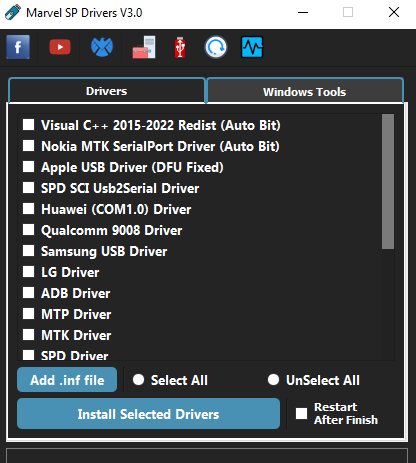Click the driver list scrollbar thumb

(x=388, y=182)
